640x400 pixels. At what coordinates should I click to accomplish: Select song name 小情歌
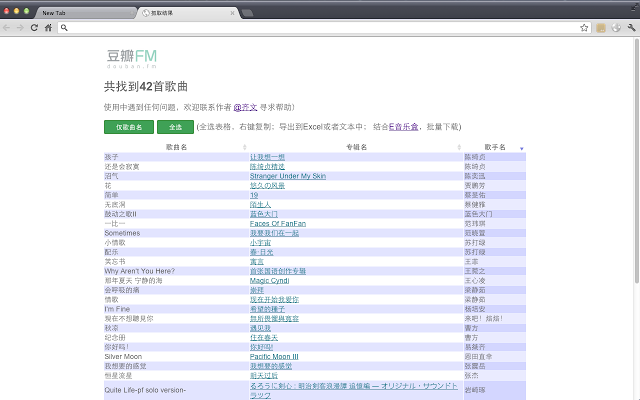pyautogui.click(x=115, y=242)
